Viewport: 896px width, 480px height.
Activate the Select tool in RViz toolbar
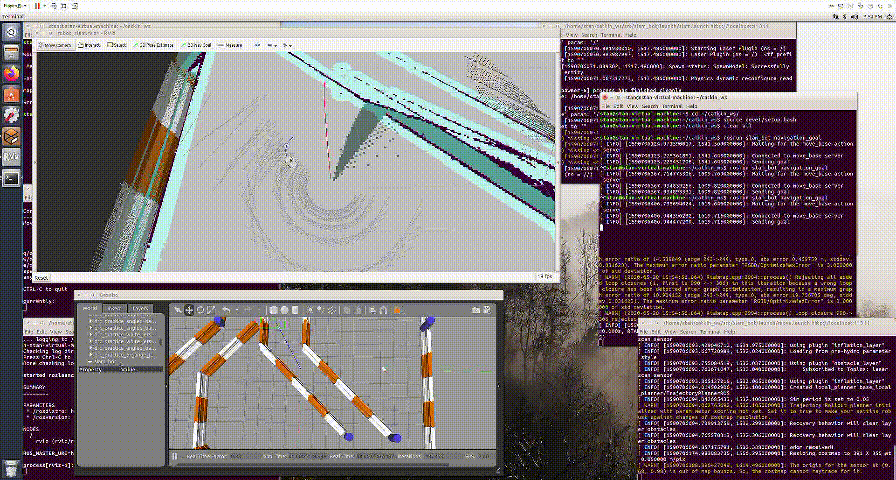tap(117, 45)
